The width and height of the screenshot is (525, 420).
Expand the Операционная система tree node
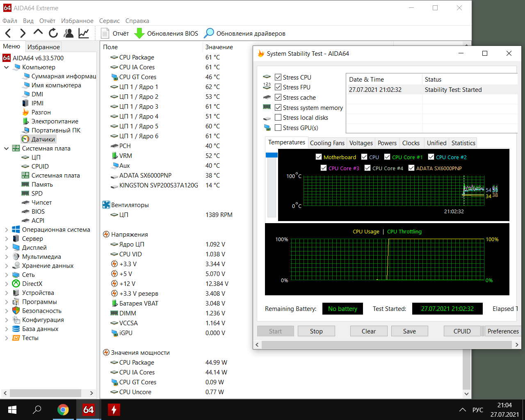(x=6, y=230)
